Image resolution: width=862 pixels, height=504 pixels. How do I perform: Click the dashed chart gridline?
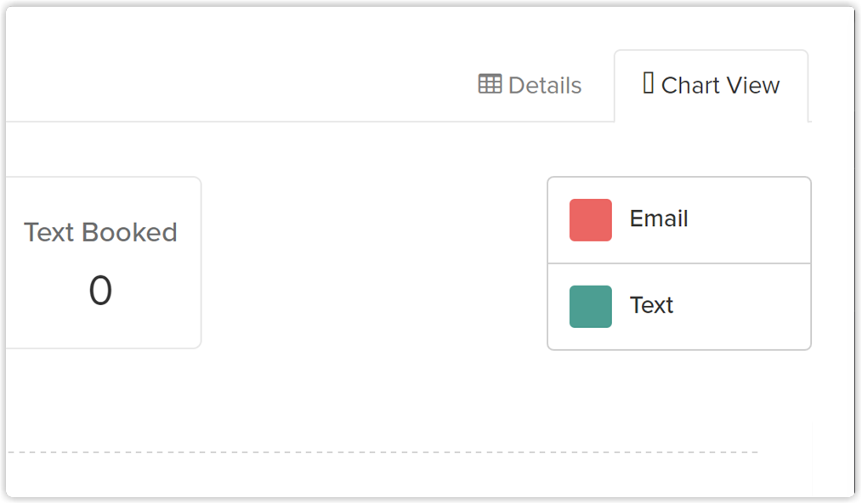(x=383, y=452)
